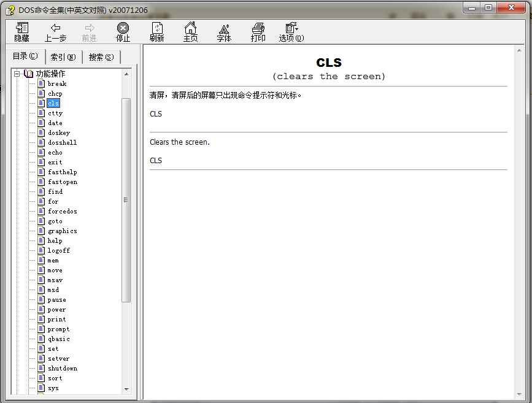
Task: Stop loading with the 停止 icon
Action: [123, 32]
